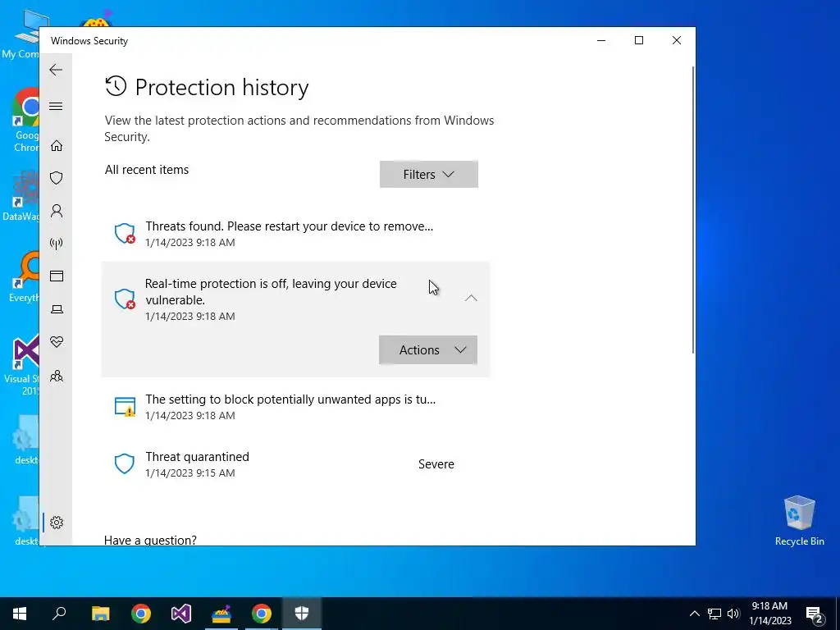Click the window's vertical scrollbar
The height and width of the screenshot is (630, 840).
pyautogui.click(x=692, y=210)
